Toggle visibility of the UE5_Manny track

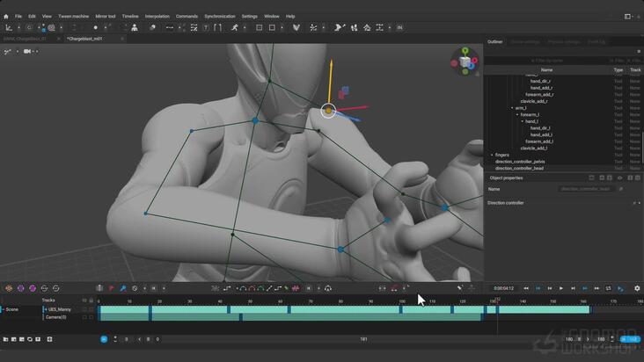(x=84, y=309)
